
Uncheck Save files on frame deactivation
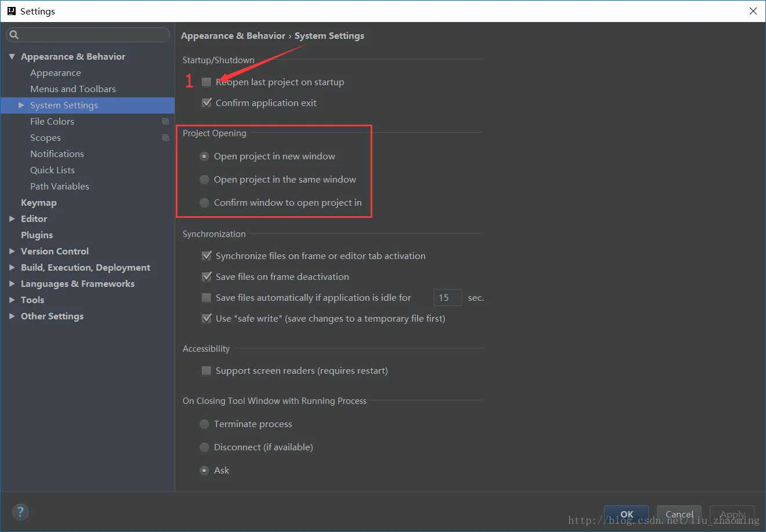pyautogui.click(x=206, y=277)
